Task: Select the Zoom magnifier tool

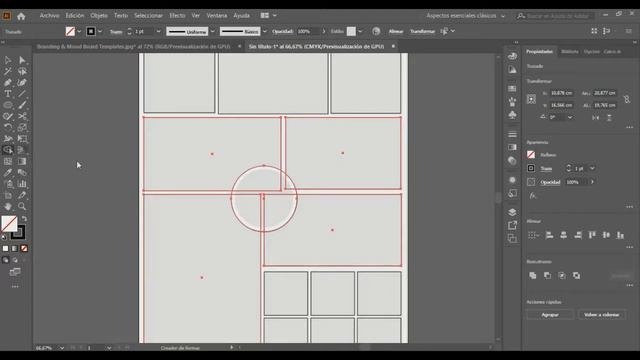Action: [22, 206]
